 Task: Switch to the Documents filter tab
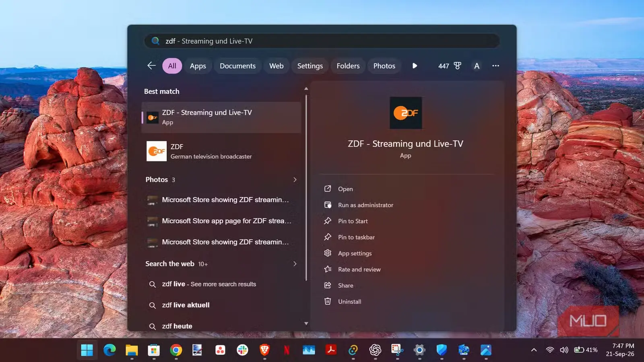237,66
